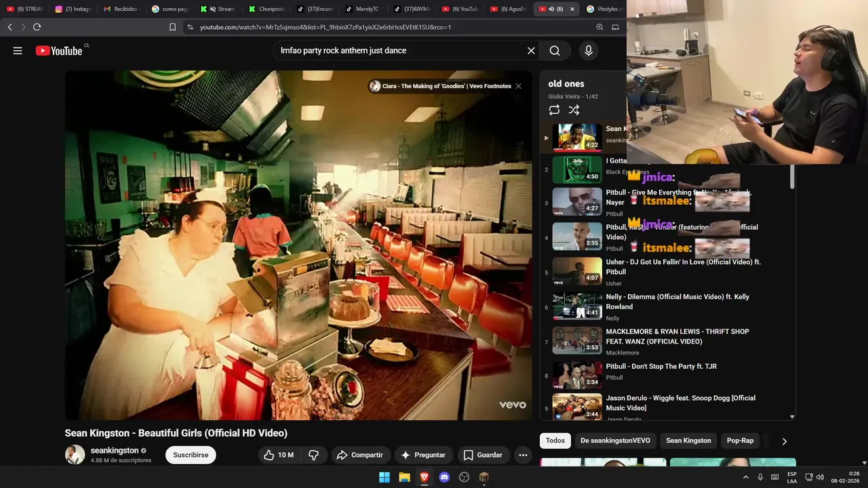Image resolution: width=868 pixels, height=488 pixels.
Task: Click the address bar URL
Action: pyautogui.click(x=325, y=27)
